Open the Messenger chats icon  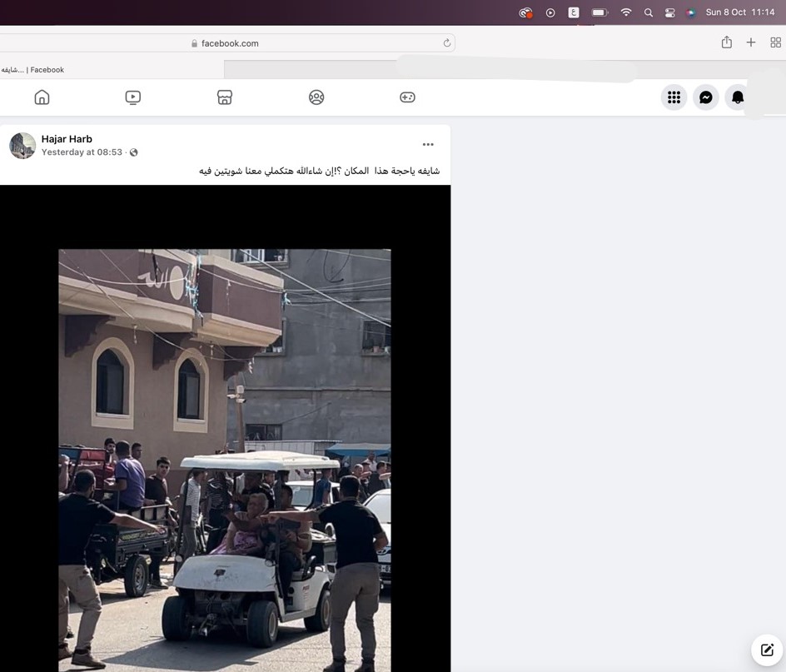pyautogui.click(x=706, y=97)
